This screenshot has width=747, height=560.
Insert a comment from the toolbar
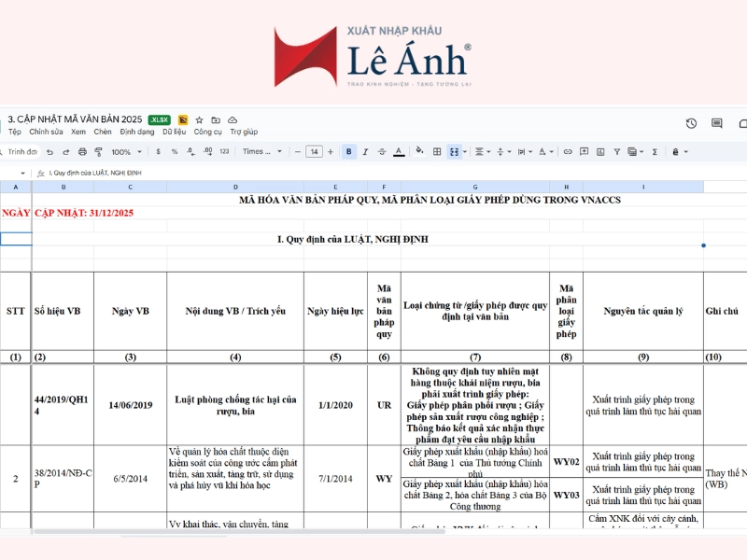(x=584, y=149)
